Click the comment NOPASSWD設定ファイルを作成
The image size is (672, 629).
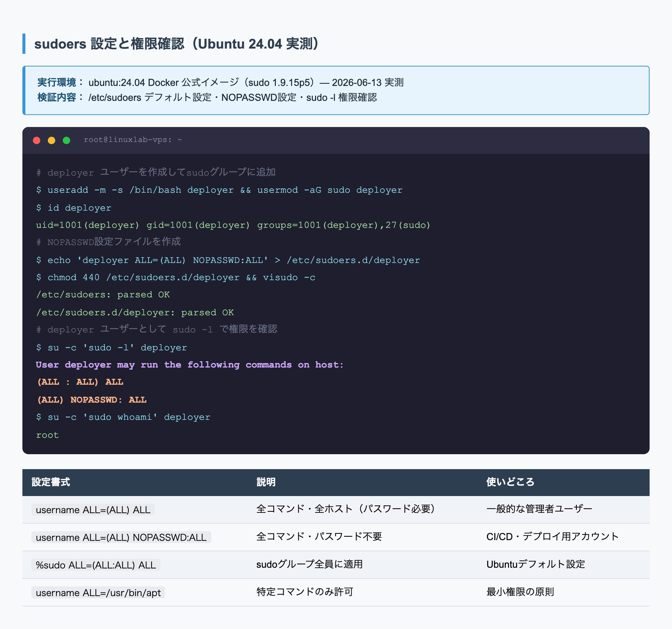coord(108,242)
